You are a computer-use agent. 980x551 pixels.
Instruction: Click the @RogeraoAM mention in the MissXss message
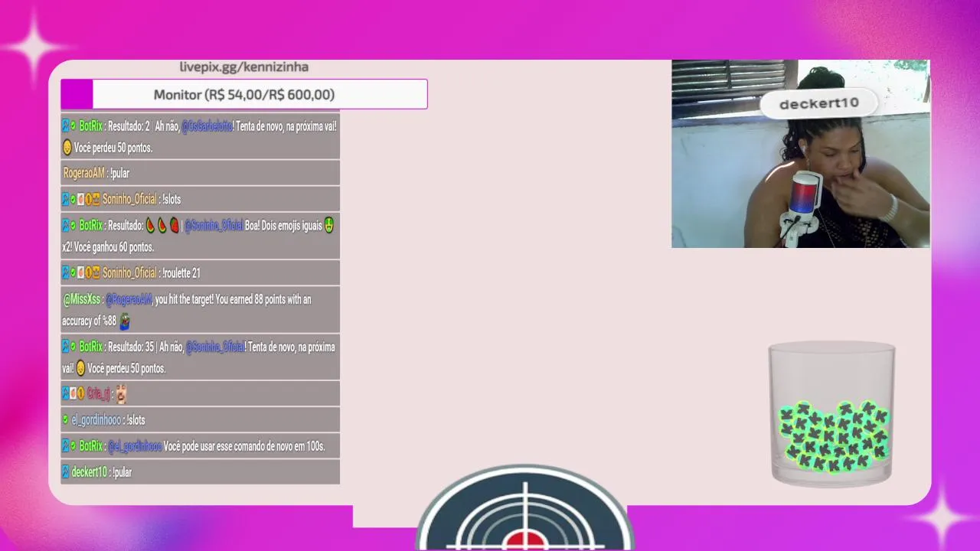click(129, 300)
